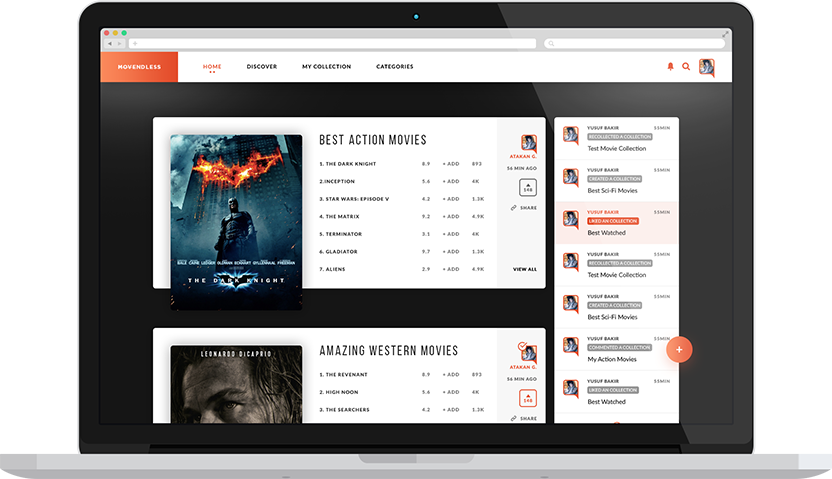Open Atakan G. avatar on Best Action Movies
Screen dimensions: 832x479
pyautogui.click(x=528, y=143)
